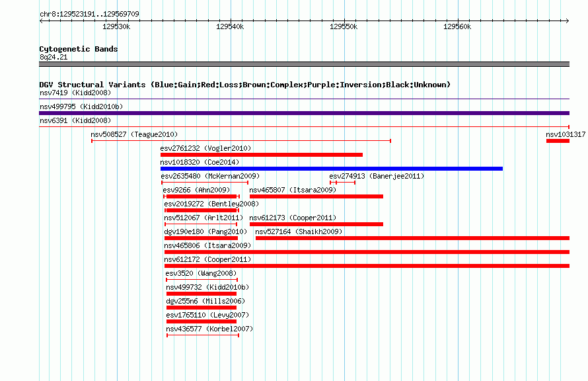588x381 pixels.
Task: Click the nsv612173 (Cooper2011) label
Action: coord(293,218)
